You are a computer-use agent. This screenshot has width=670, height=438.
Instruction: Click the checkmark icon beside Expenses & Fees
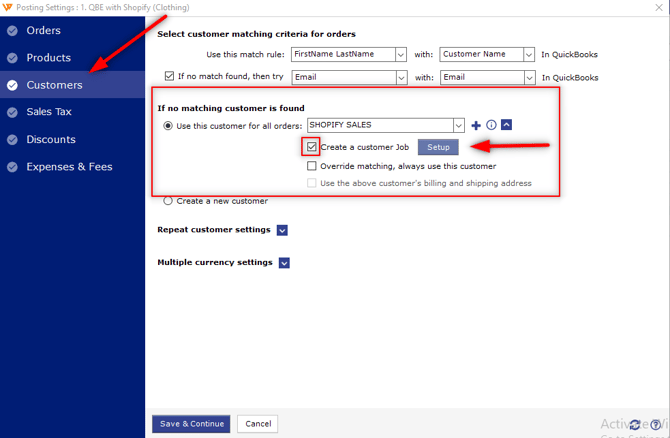tap(12, 167)
